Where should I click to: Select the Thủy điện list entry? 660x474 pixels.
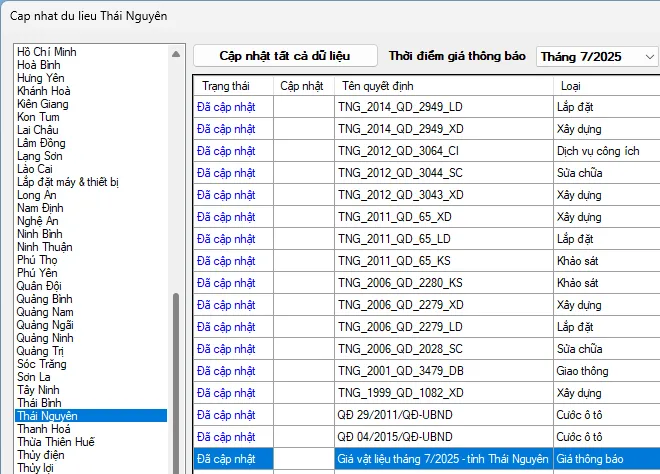point(39,455)
